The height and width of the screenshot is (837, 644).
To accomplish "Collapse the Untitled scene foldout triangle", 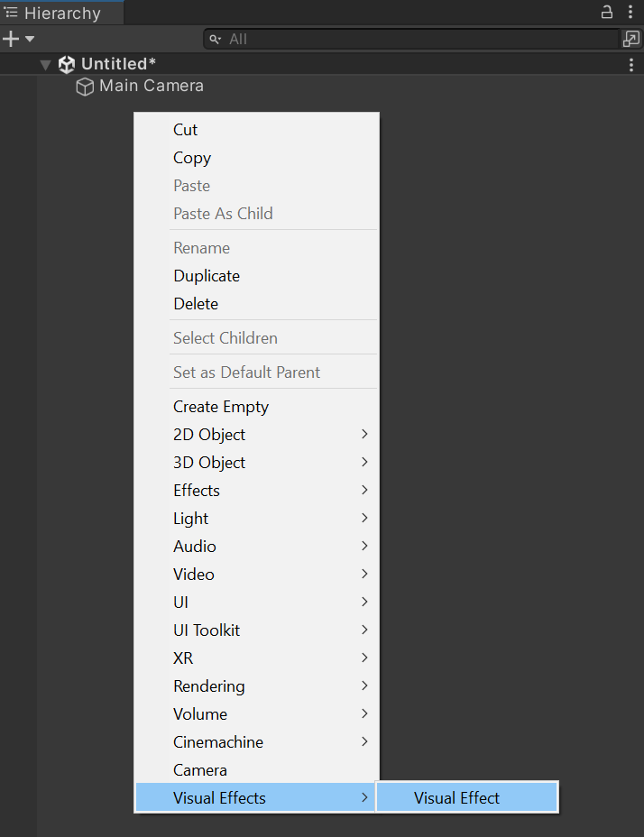I will (x=45, y=65).
